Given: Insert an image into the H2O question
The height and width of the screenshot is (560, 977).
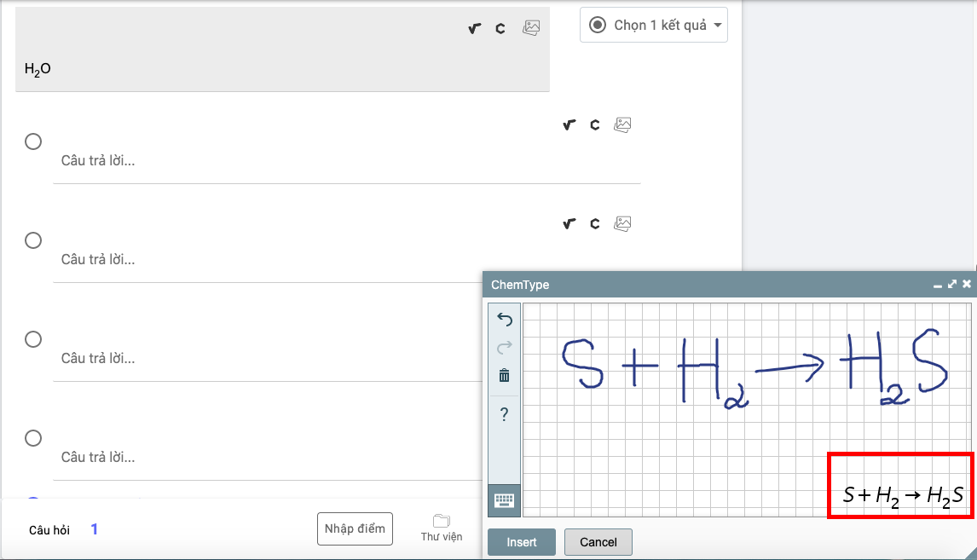Looking at the screenshot, I should (531, 27).
